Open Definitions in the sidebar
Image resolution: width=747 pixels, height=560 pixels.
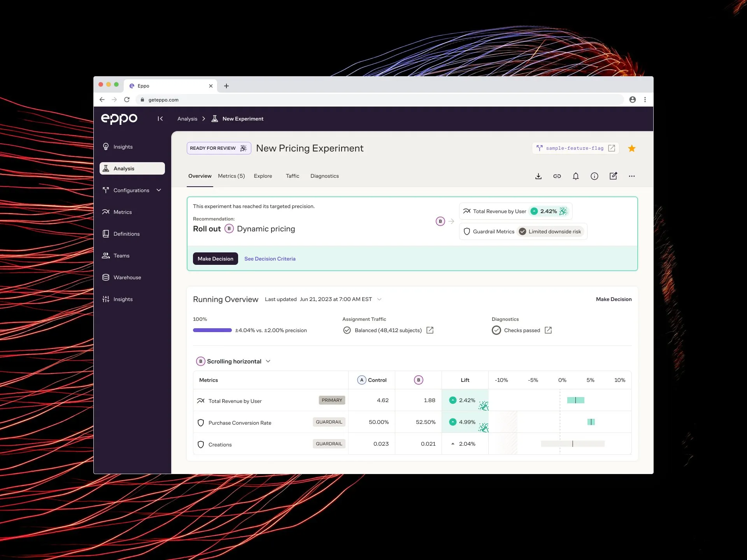132,234
